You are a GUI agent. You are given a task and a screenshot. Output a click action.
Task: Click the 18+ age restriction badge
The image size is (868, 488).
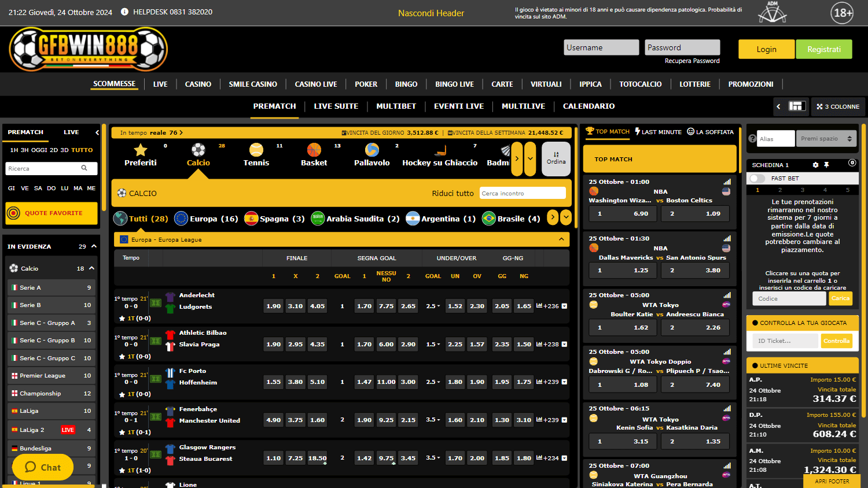tap(842, 13)
